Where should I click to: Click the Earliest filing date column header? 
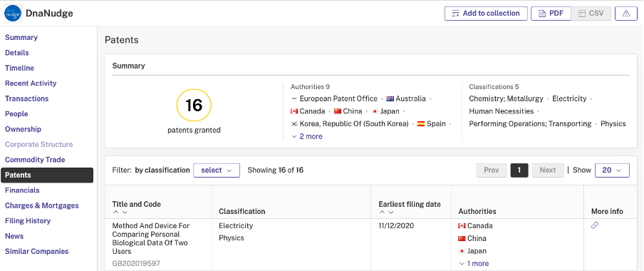410,205
